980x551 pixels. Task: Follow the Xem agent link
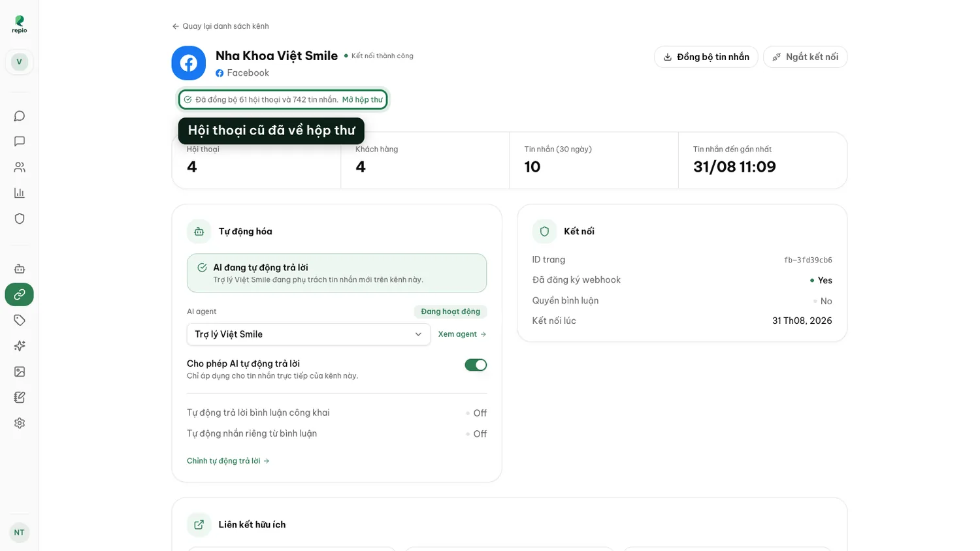463,334
